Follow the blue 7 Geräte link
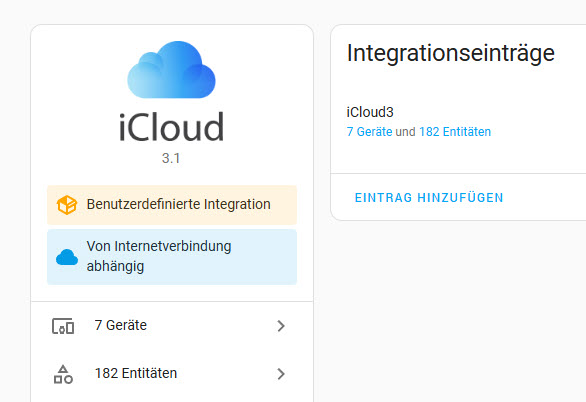 [369, 132]
